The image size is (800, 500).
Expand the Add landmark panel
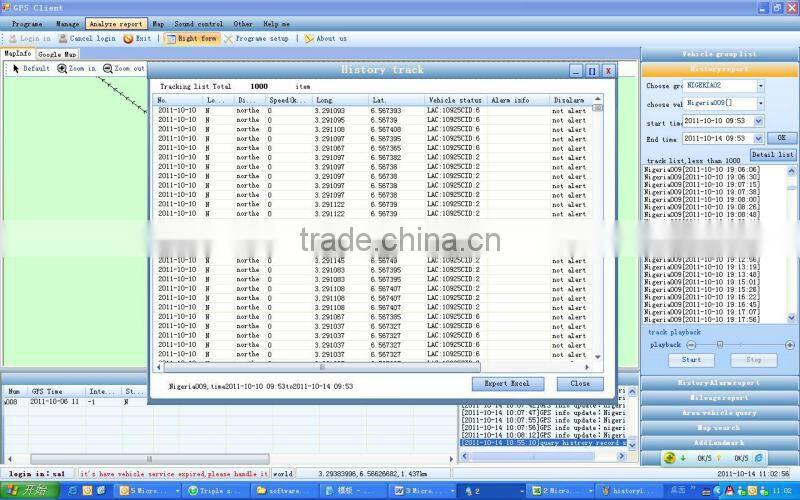click(x=719, y=443)
